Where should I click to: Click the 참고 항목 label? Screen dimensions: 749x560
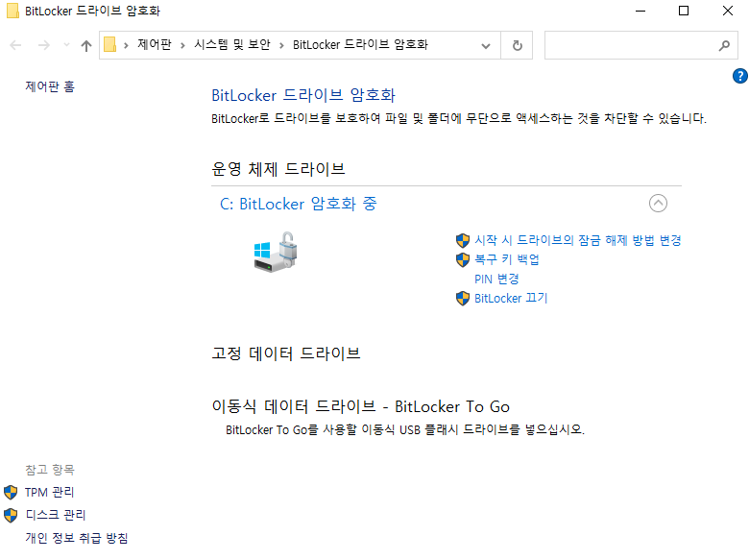pos(50,469)
